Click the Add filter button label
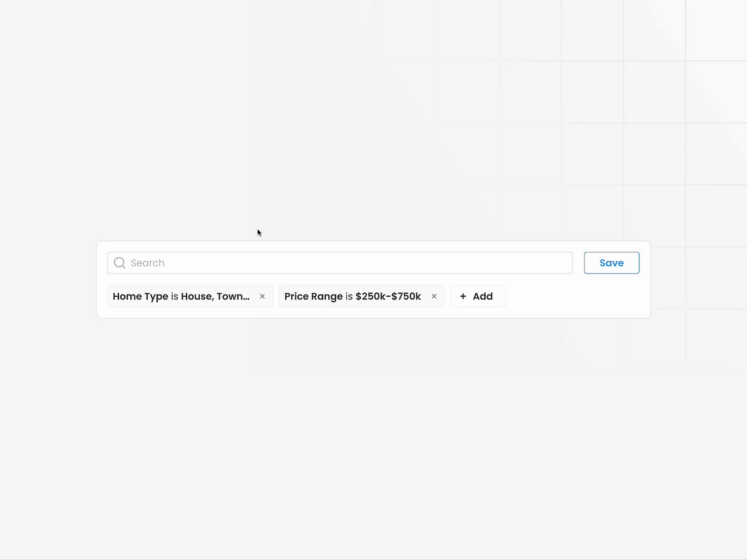The image size is (747, 560). pyautogui.click(x=483, y=296)
